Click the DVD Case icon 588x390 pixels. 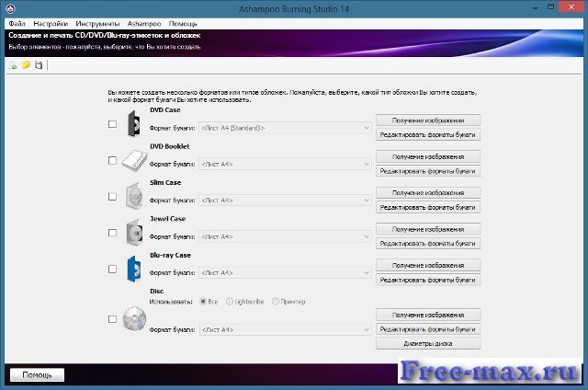pos(133,124)
